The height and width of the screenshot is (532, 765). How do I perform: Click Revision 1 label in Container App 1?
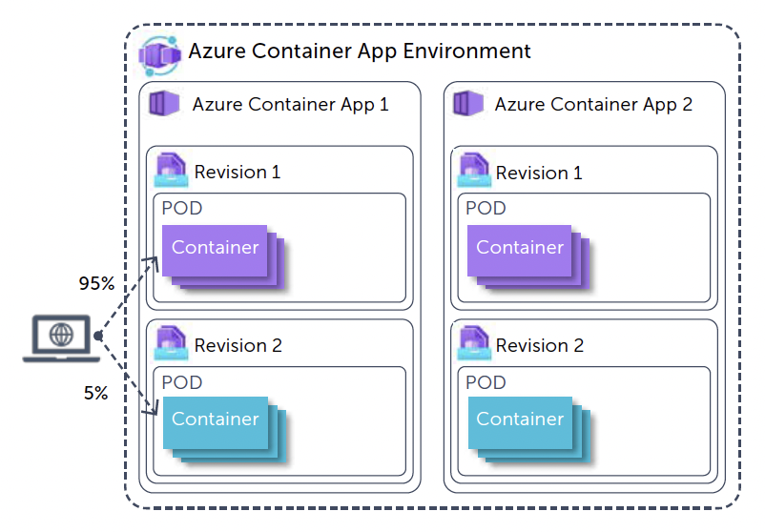238,173
